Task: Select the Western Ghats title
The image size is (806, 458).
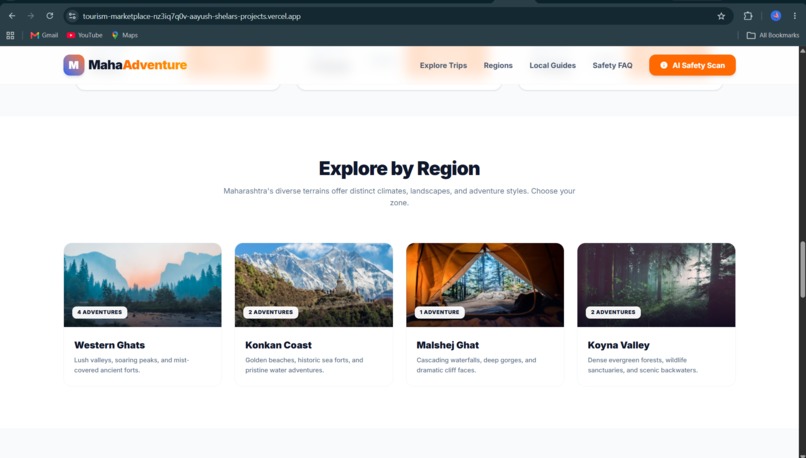Action: click(109, 345)
